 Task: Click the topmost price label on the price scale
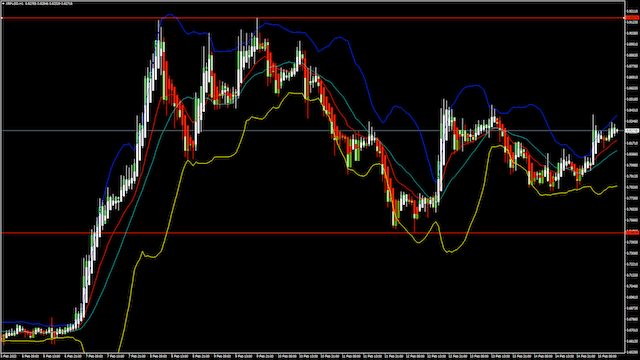pyautogui.click(x=632, y=11)
